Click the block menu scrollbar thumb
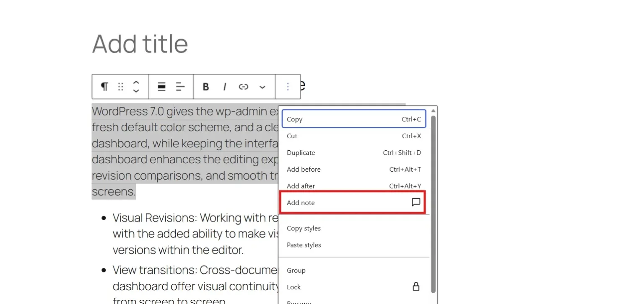This screenshot has height=304, width=644. coord(434,204)
